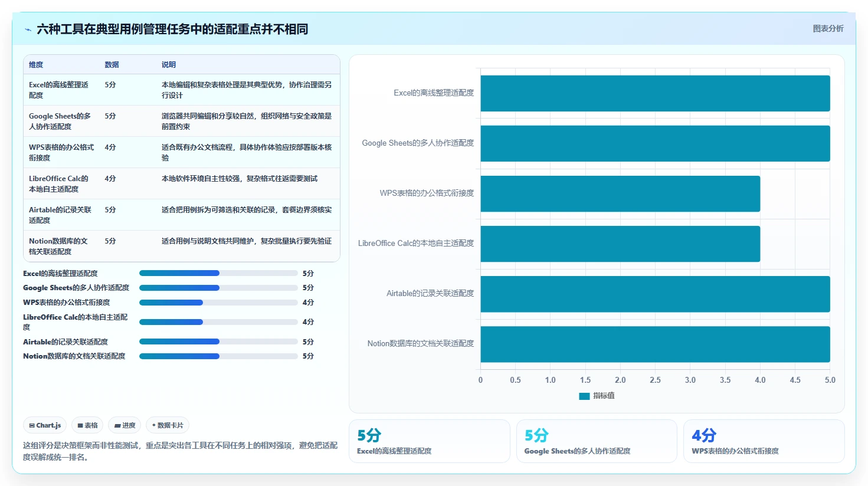Click the description starting 适合用例与说明文档共同维护

247,241
